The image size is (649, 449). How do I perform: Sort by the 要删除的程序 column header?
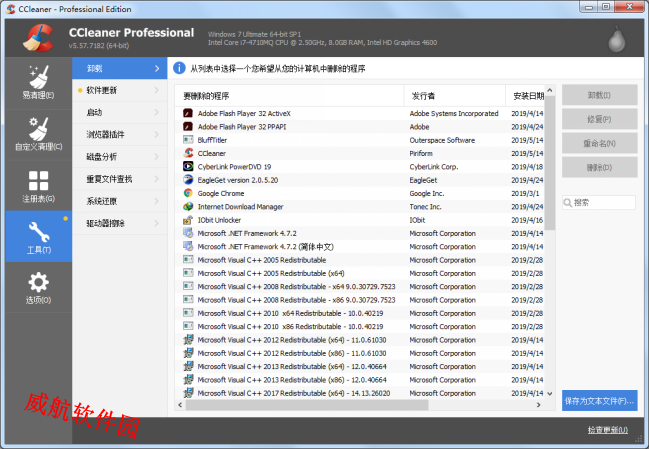[x=289, y=96]
